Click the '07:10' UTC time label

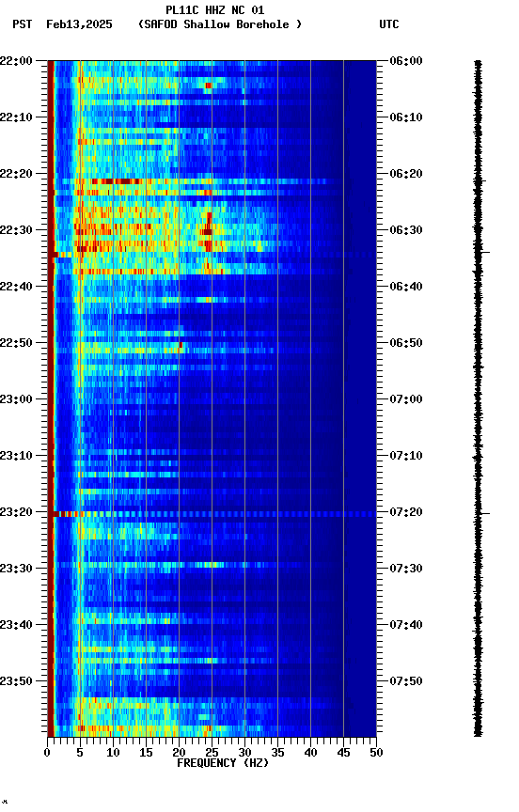[406, 456]
